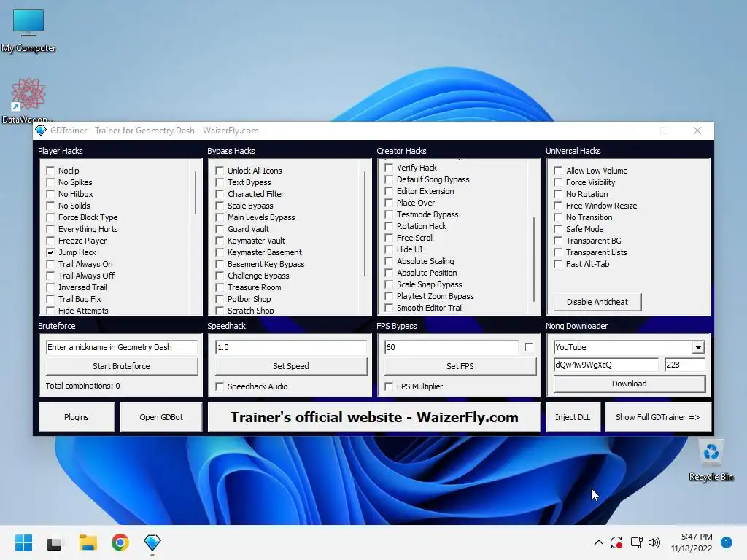Click the FPS Bypass value field
The height and width of the screenshot is (560, 747).
click(451, 347)
